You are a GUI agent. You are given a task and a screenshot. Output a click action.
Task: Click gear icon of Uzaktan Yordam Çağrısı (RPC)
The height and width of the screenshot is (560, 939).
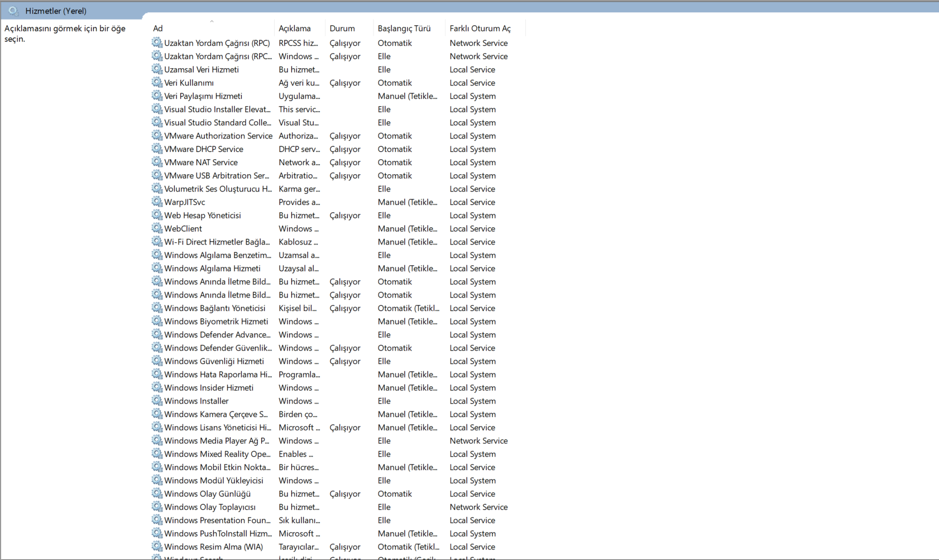click(157, 42)
